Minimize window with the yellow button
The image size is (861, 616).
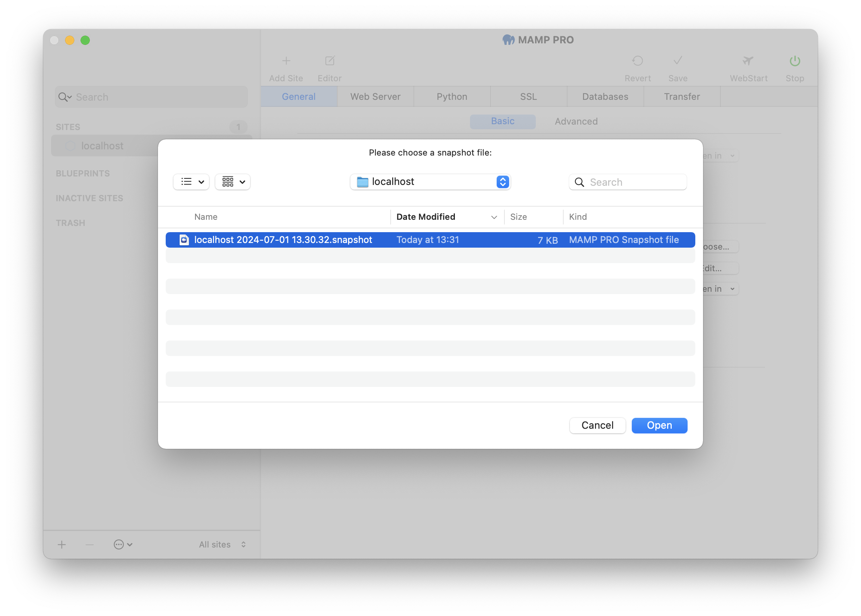tap(70, 40)
